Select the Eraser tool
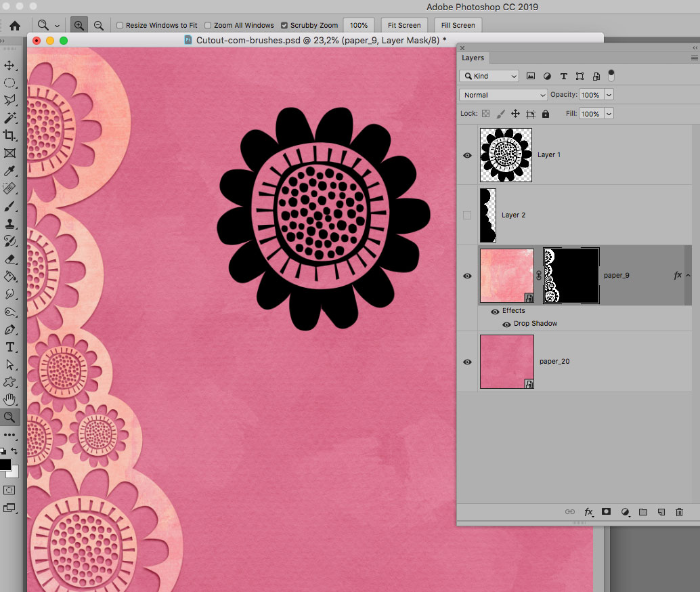700x592 pixels. pyautogui.click(x=9, y=259)
